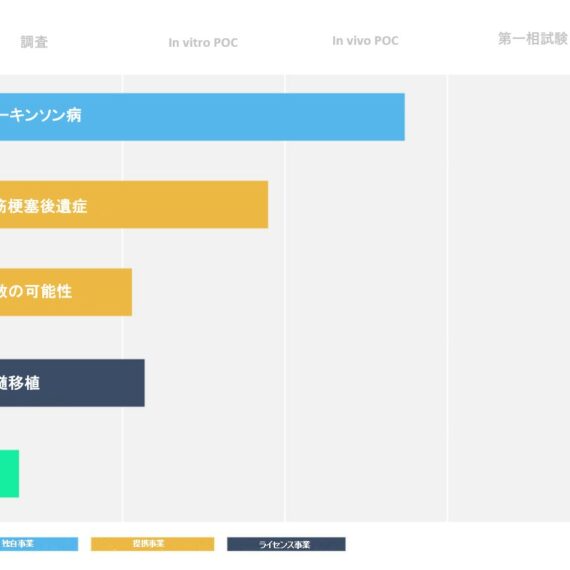Click the navy ライセンス事業 legend swatch
The image size is (570, 570).
(286, 544)
